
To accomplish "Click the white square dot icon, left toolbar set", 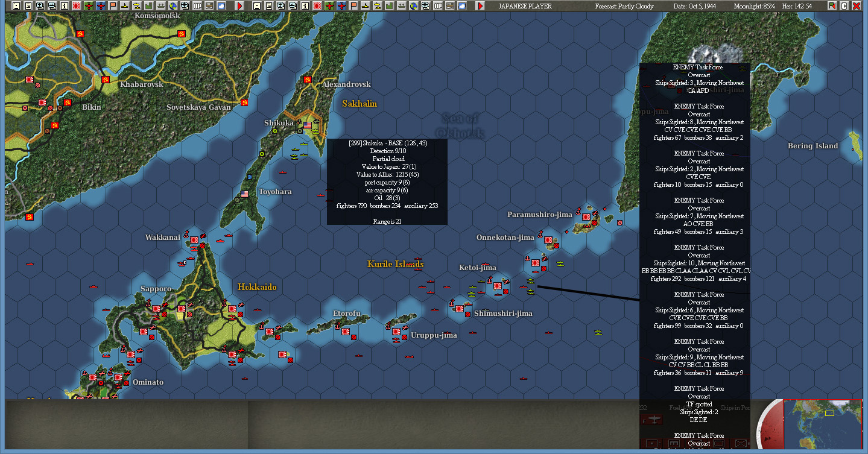I will tap(16, 6).
